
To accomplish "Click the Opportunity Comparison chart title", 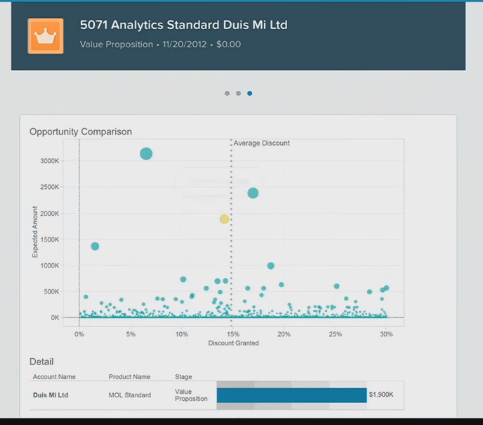I will [81, 132].
